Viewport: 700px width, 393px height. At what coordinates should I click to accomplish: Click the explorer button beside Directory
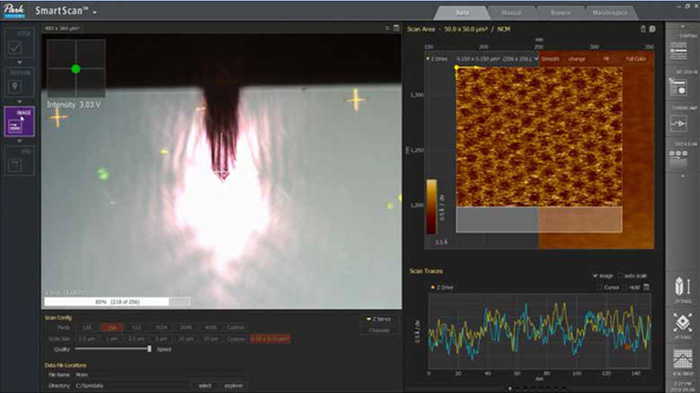coord(233,385)
